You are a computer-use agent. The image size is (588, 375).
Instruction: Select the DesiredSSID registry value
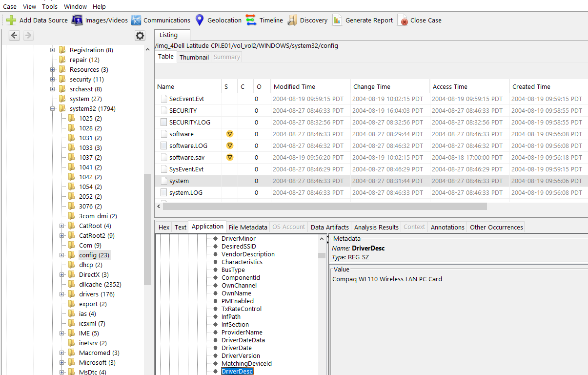(x=239, y=247)
